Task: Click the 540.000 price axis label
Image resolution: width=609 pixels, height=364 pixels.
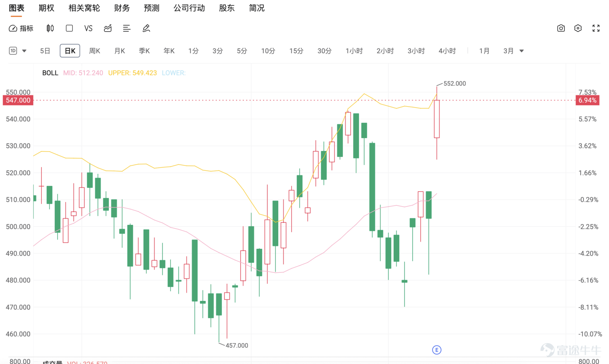Action: click(x=18, y=119)
